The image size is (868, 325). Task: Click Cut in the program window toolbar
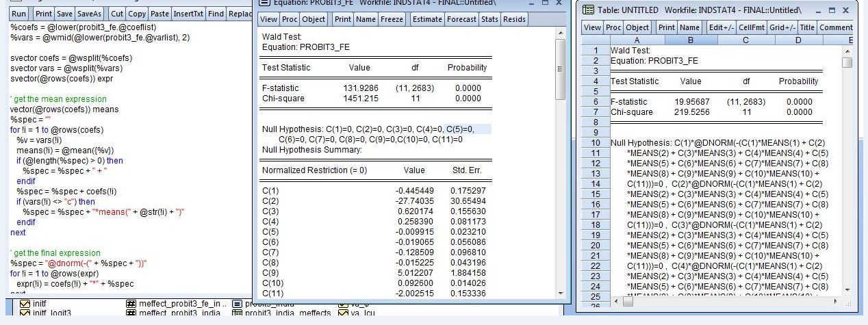[117, 14]
